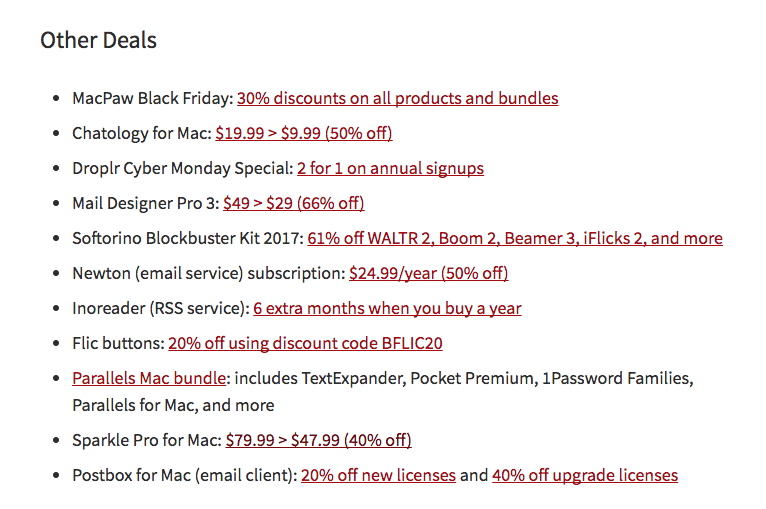Click the Droplr Cyber Monday Special text
This screenshot has width=766, height=509.
pos(181,168)
